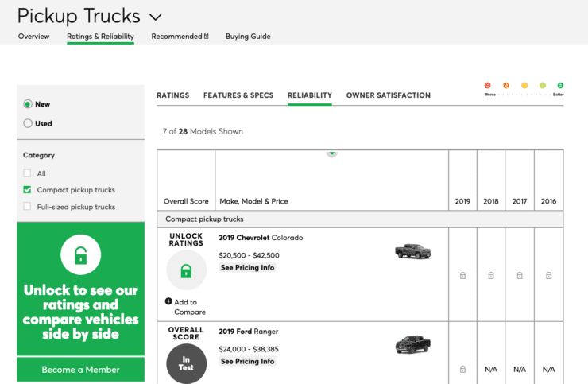This screenshot has width=588, height=384.
Task: Open the Recommended locked tab
Action: 180,37
